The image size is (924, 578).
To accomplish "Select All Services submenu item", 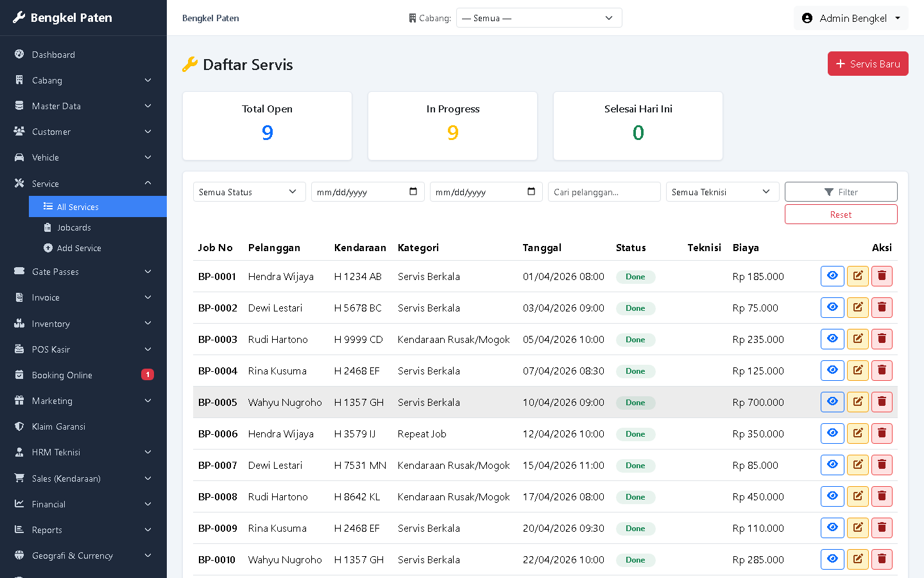I will point(98,207).
